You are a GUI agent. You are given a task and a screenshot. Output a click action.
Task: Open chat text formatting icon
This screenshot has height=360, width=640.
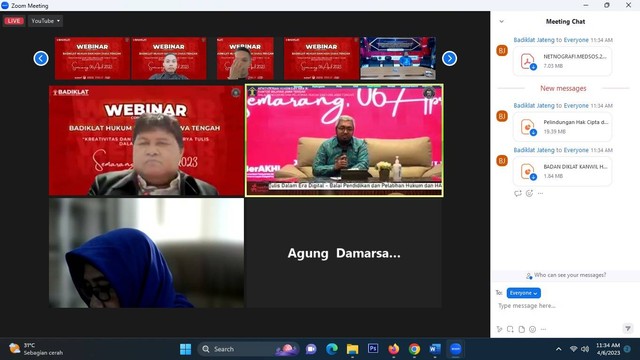pyautogui.click(x=499, y=329)
